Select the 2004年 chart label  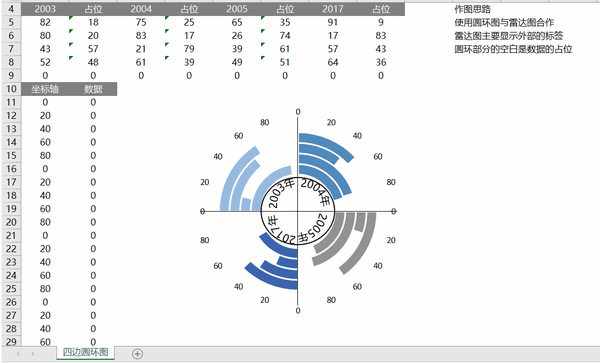[315, 190]
